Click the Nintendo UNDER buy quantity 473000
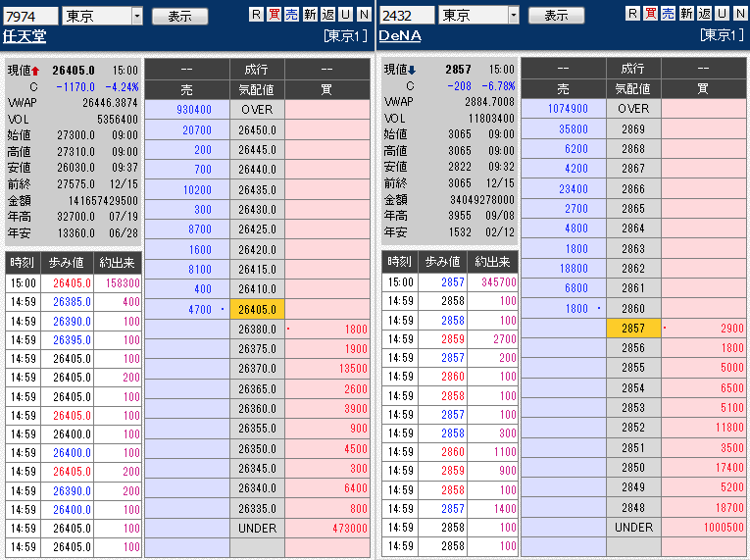Screen dimensions: 750x560 tap(350, 529)
